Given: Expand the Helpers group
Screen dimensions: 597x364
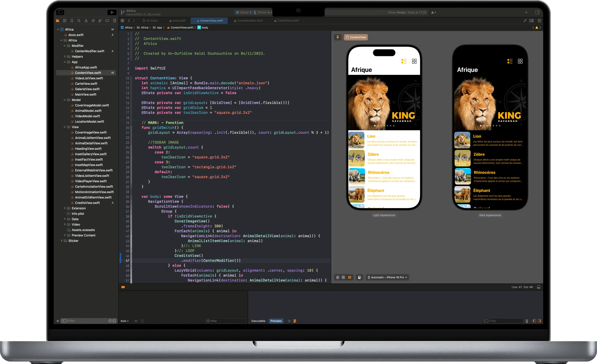Looking at the screenshot, I should (65, 56).
